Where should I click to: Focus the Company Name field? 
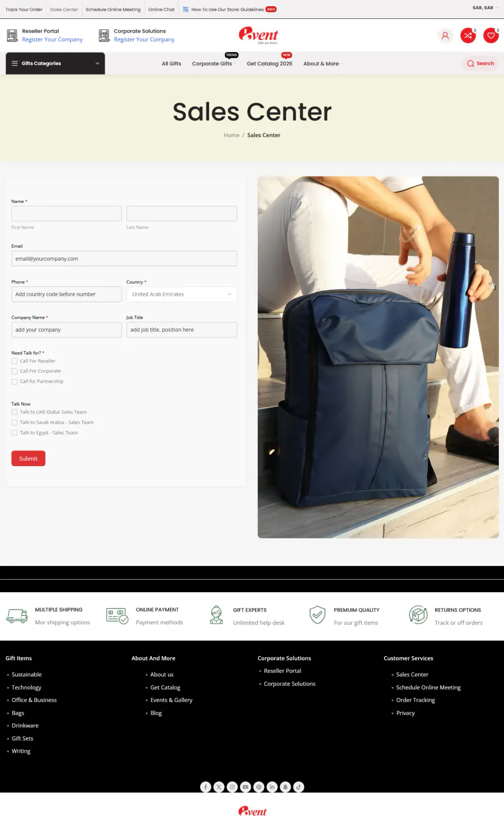67,329
